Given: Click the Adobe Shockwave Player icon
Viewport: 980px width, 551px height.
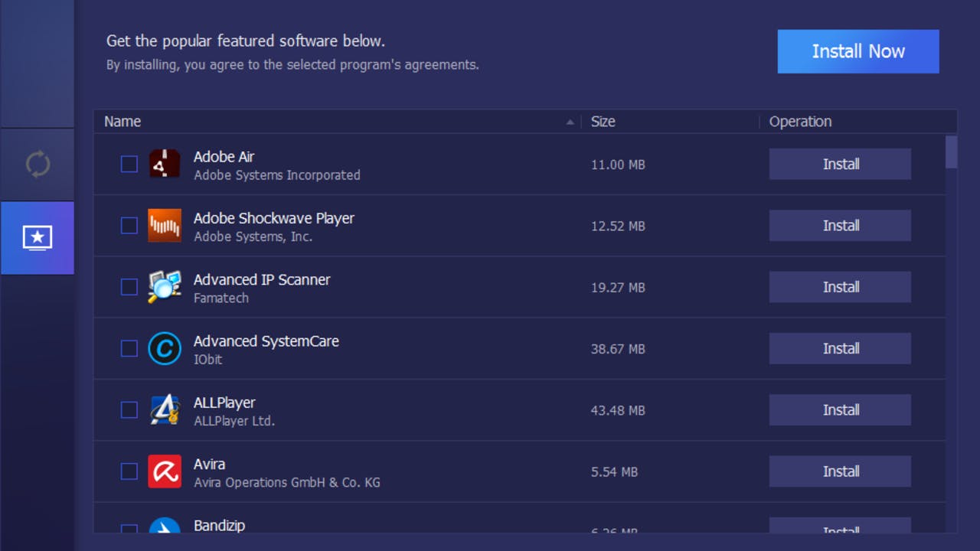Looking at the screenshot, I should (x=164, y=226).
